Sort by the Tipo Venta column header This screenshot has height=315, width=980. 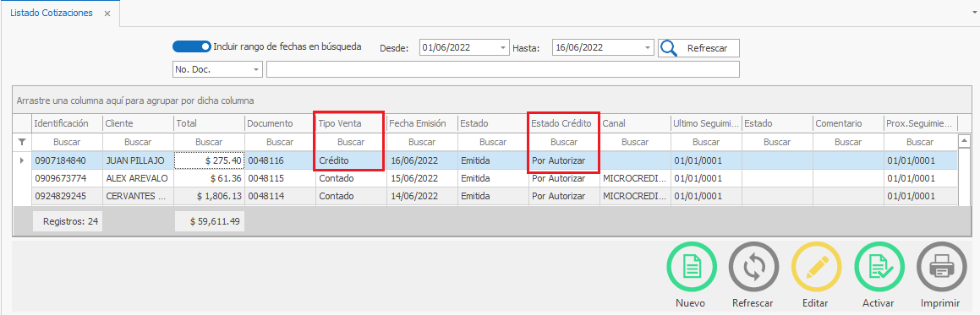tap(351, 123)
